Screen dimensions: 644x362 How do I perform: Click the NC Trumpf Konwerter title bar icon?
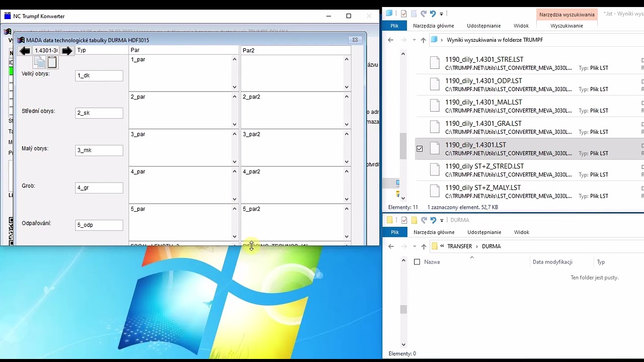[x=7, y=16]
